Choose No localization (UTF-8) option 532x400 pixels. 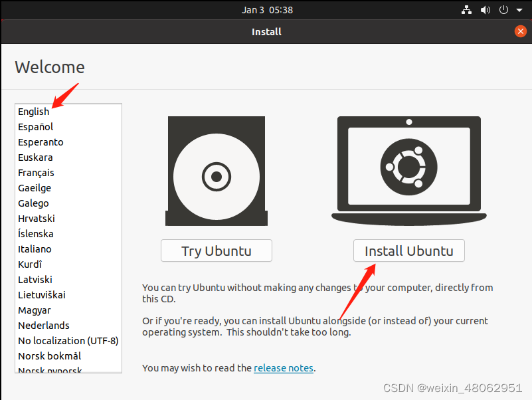pos(68,341)
